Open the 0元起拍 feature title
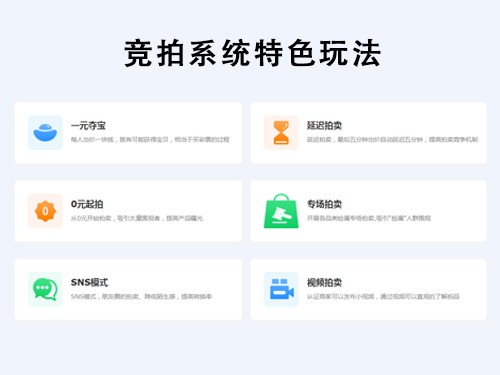Image resolution: width=500 pixels, height=375 pixels. tap(87, 204)
